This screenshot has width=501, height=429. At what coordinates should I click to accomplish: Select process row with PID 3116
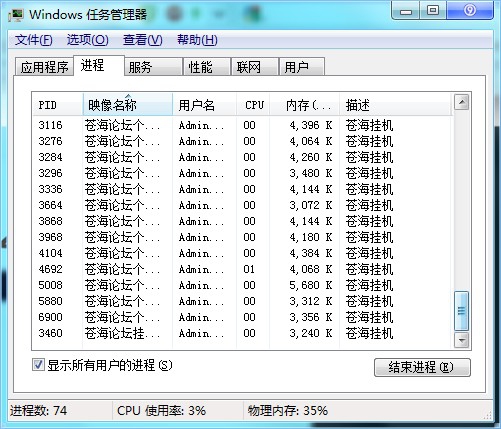coord(242,125)
